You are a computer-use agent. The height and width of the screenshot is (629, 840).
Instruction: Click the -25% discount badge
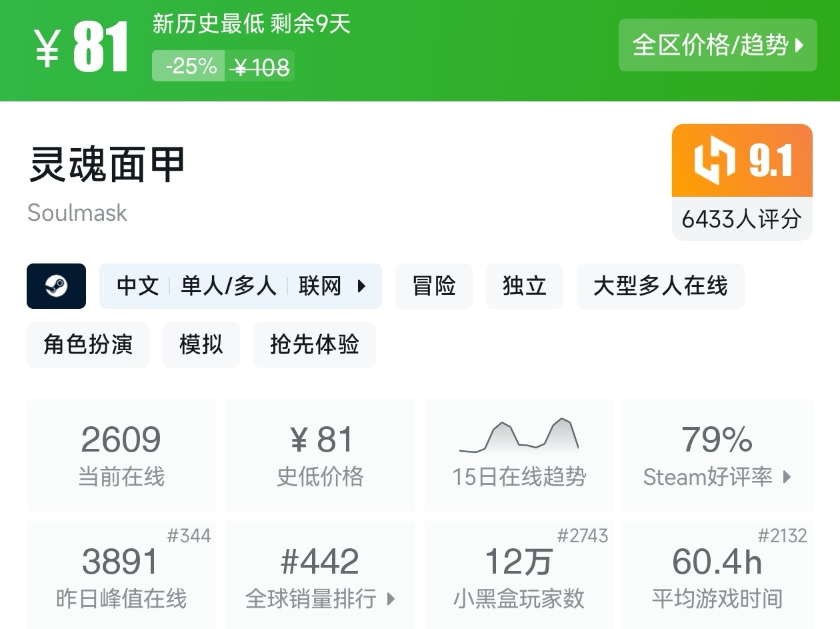pyautogui.click(x=189, y=66)
